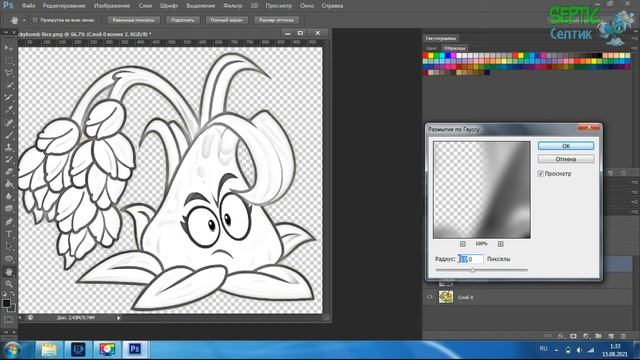Open the Фильтр menu
Screen dimensions: 640x360
point(233,6)
